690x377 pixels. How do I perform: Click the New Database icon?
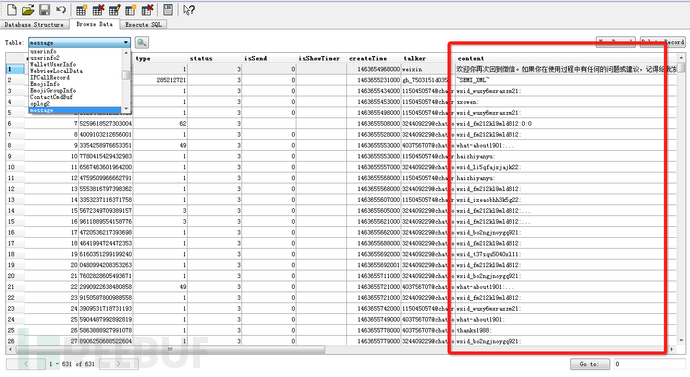click(x=12, y=10)
